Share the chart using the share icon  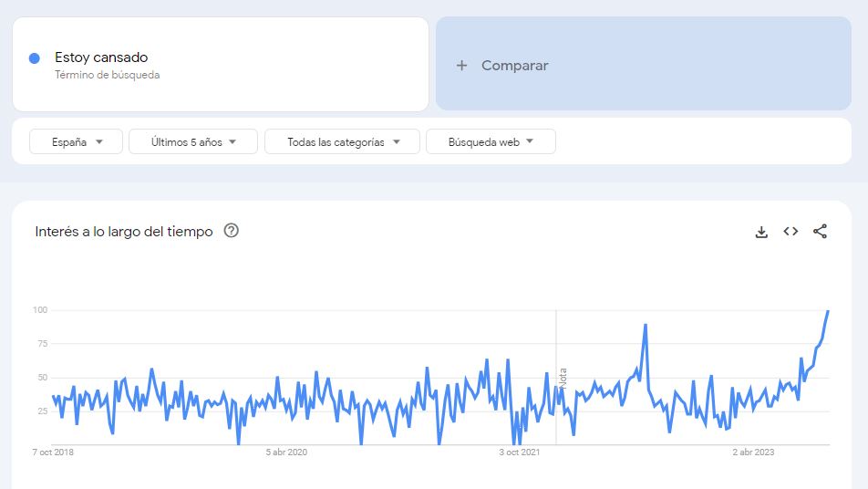[820, 232]
